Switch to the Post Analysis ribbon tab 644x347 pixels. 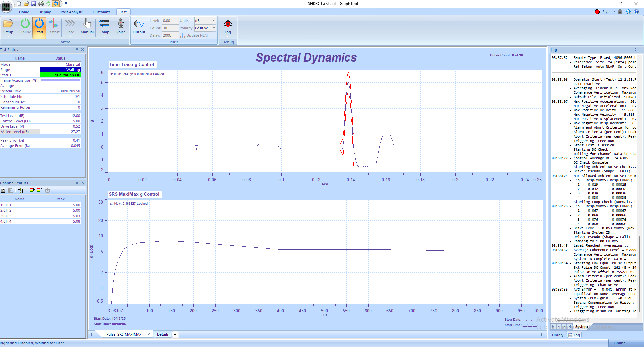coord(72,12)
